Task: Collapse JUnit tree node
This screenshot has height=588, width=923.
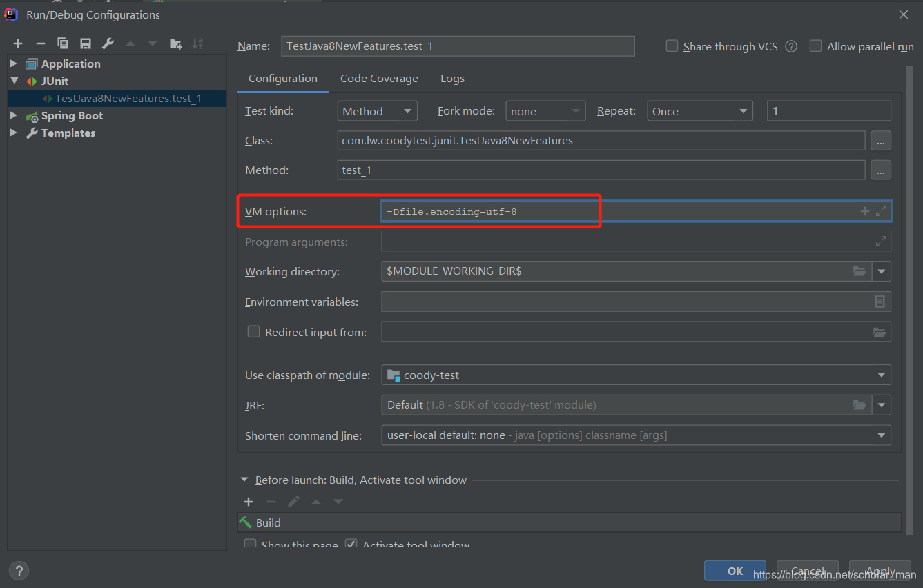Action: (14, 81)
